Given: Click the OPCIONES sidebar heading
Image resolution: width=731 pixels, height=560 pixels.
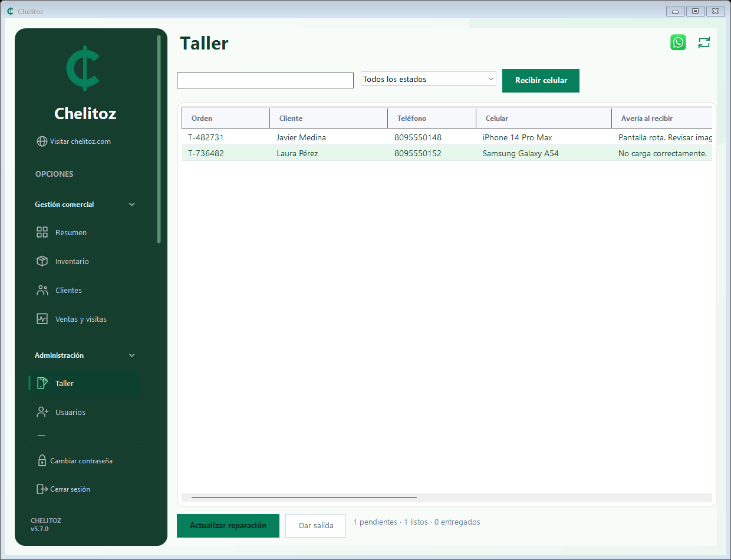Looking at the screenshot, I should [x=54, y=174].
